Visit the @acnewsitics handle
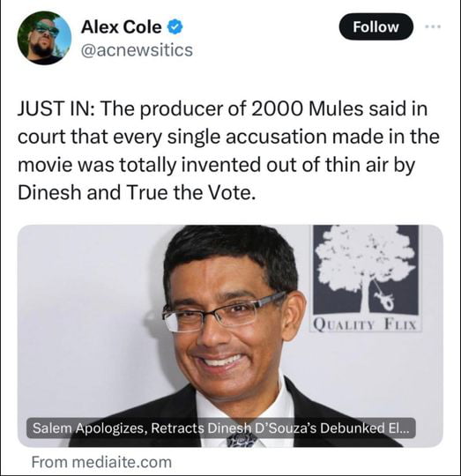The width and height of the screenshot is (461, 476). tap(137, 50)
